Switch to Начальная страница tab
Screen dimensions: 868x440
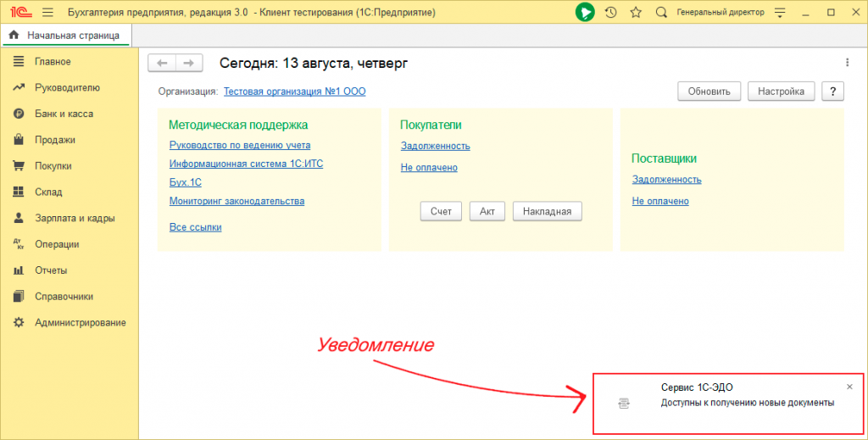(66, 36)
